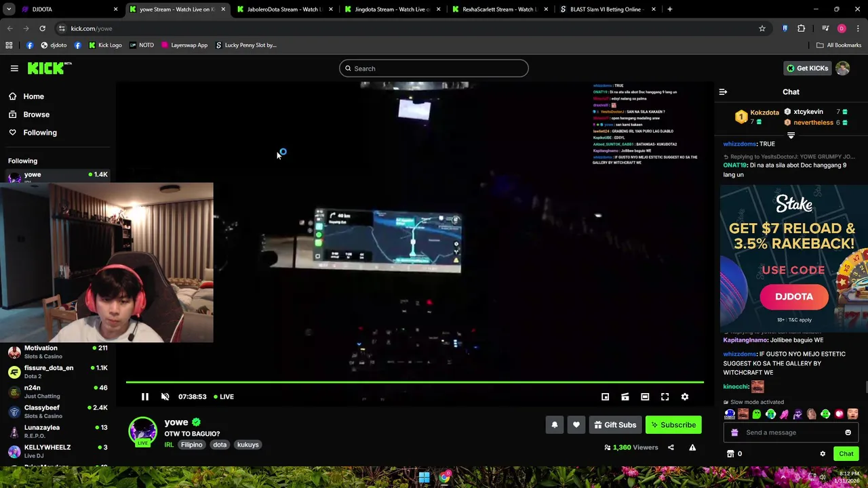
Task: Open Lunazaylea channel in sidebar
Action: click(x=58, y=431)
